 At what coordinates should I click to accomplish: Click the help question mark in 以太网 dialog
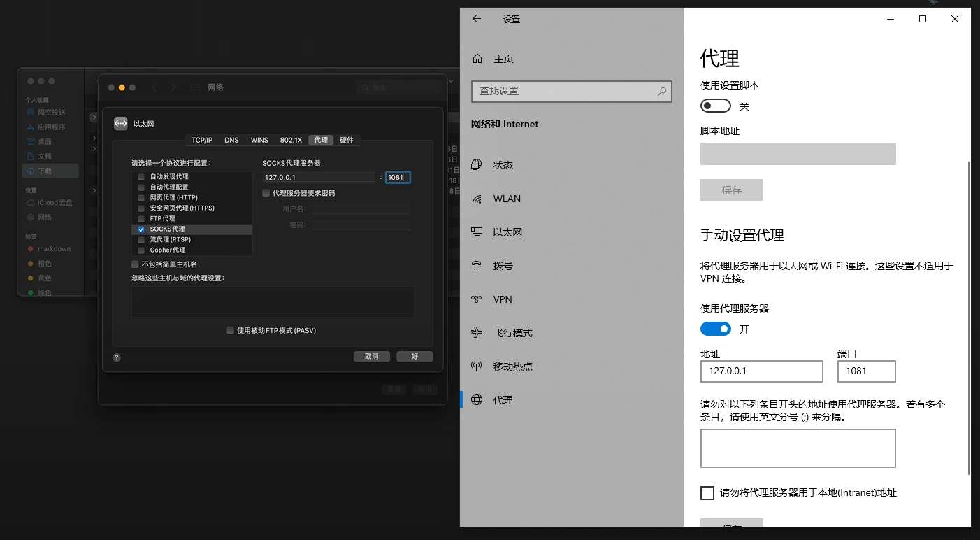pos(117,357)
